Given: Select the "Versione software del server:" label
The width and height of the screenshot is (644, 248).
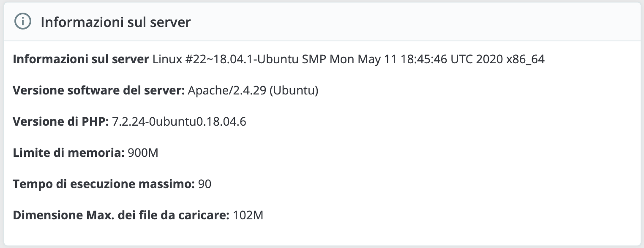Looking at the screenshot, I should tap(99, 91).
